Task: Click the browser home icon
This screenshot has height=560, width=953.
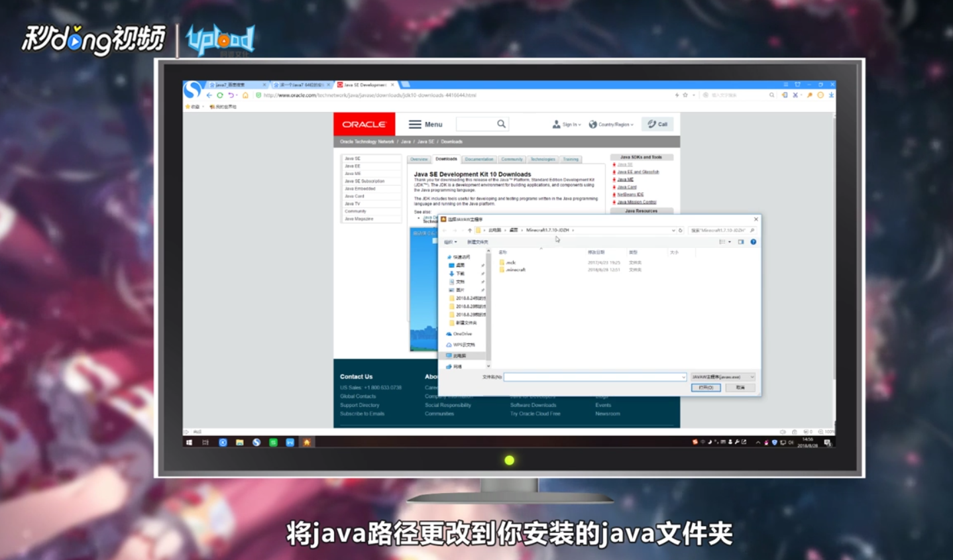Action: (x=245, y=95)
